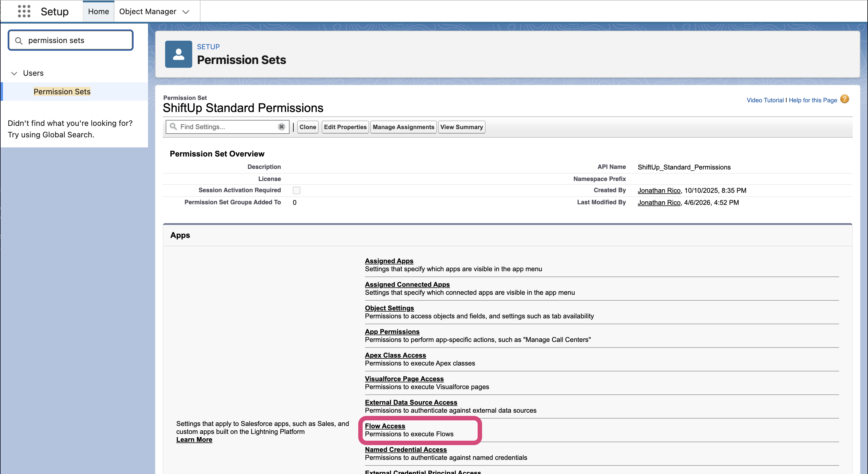Viewport: 868px width, 474px height.
Task: Open Jonathan Rico in Created By row
Action: [659, 190]
